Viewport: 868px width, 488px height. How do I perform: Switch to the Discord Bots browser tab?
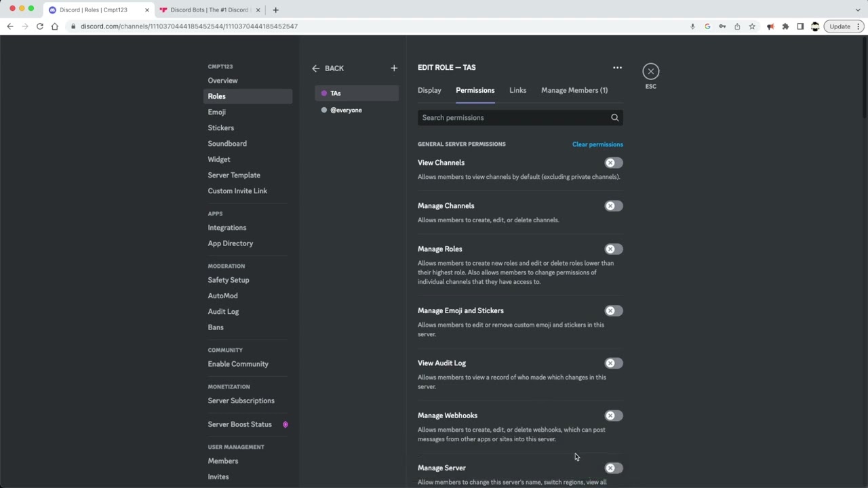210,10
